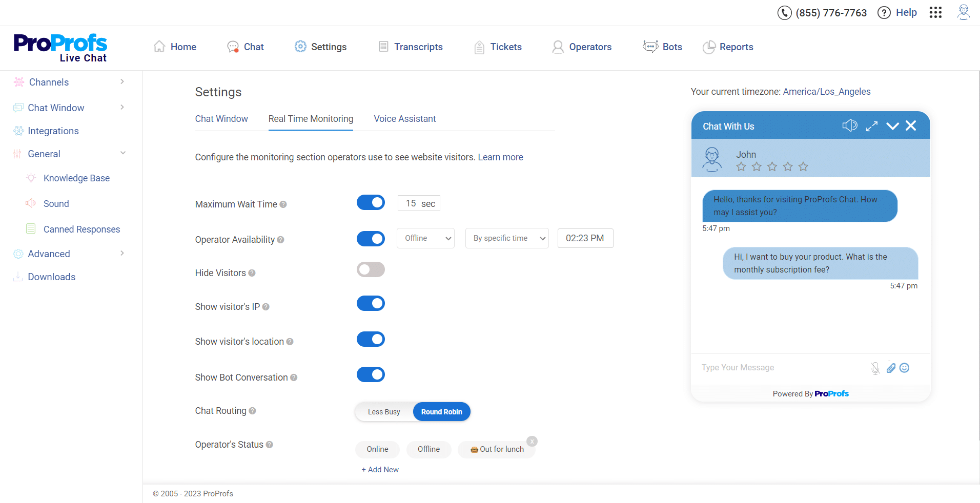Click the 02:23 PM time field
This screenshot has width=980, height=503.
click(585, 238)
